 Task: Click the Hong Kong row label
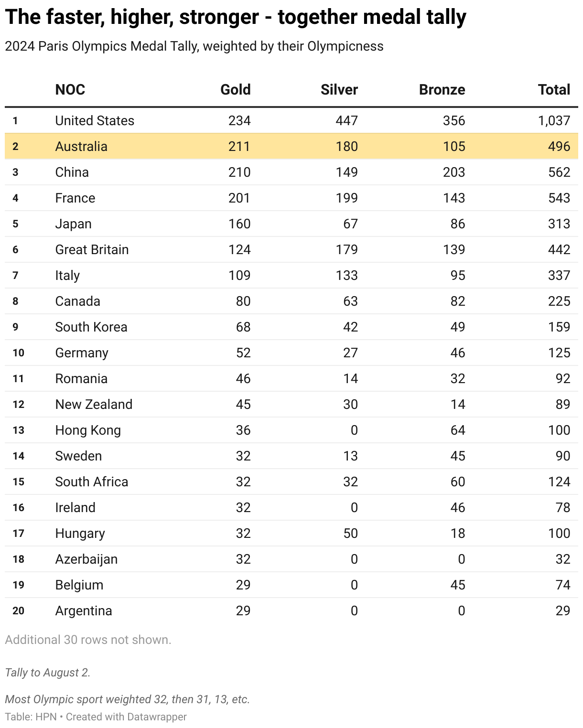point(88,430)
